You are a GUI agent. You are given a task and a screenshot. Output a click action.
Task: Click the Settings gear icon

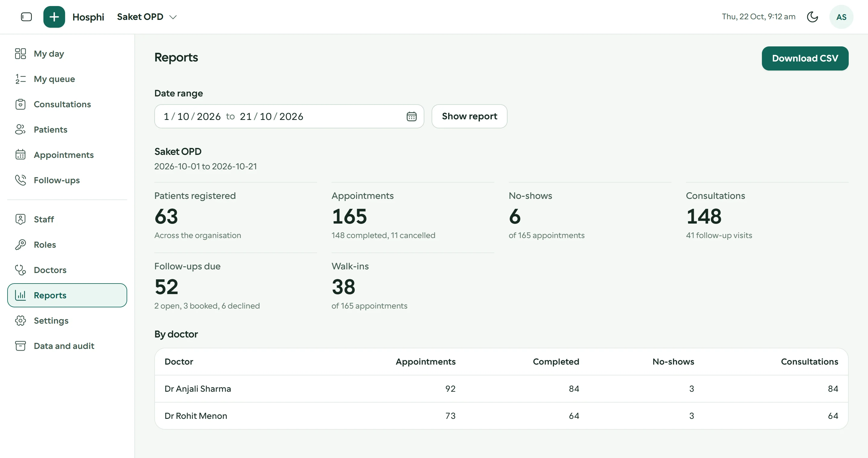click(x=20, y=320)
